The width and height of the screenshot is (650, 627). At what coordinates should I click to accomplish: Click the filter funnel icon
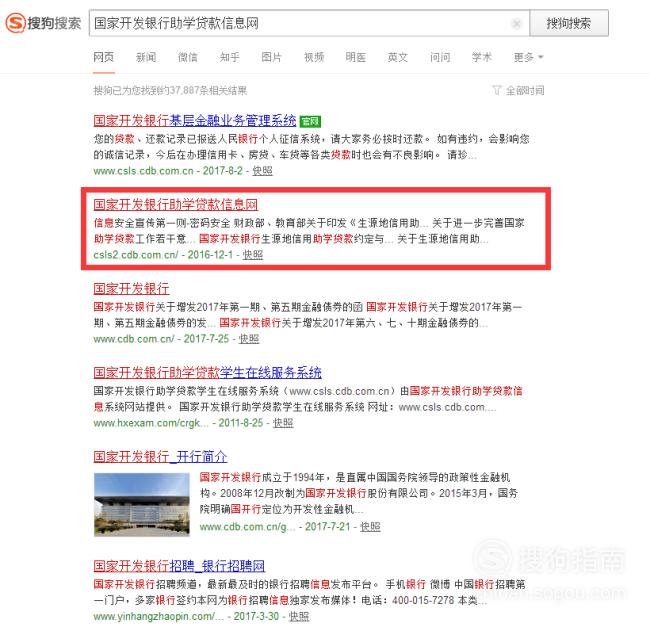coord(496,90)
